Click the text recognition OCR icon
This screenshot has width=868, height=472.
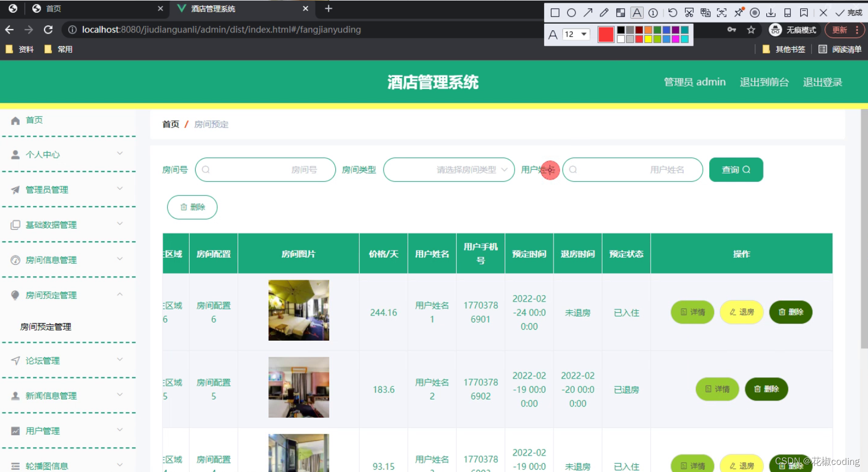[722, 13]
